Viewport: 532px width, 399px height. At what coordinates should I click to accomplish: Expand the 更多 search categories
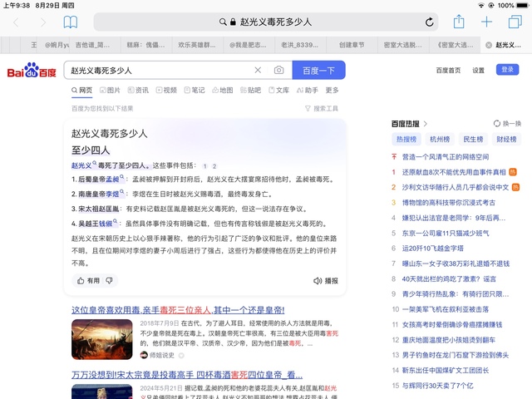pos(332,90)
